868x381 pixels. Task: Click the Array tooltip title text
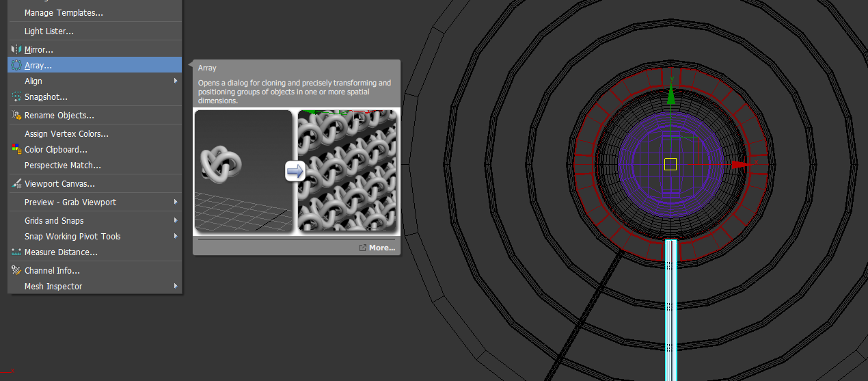(x=207, y=68)
